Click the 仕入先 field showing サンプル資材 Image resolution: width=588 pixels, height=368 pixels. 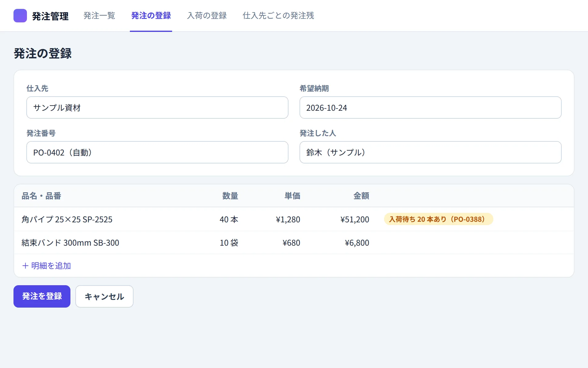(x=157, y=108)
